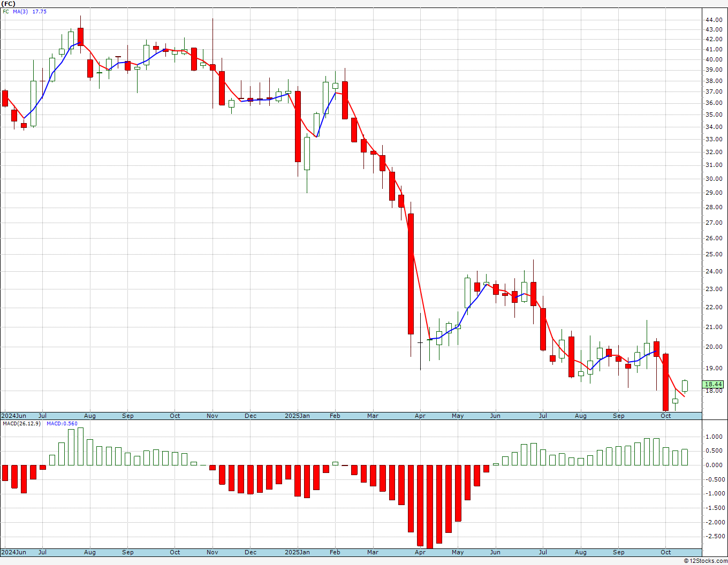
Task: Click 2024Jun on the price chart time axis
Action: tap(13, 416)
